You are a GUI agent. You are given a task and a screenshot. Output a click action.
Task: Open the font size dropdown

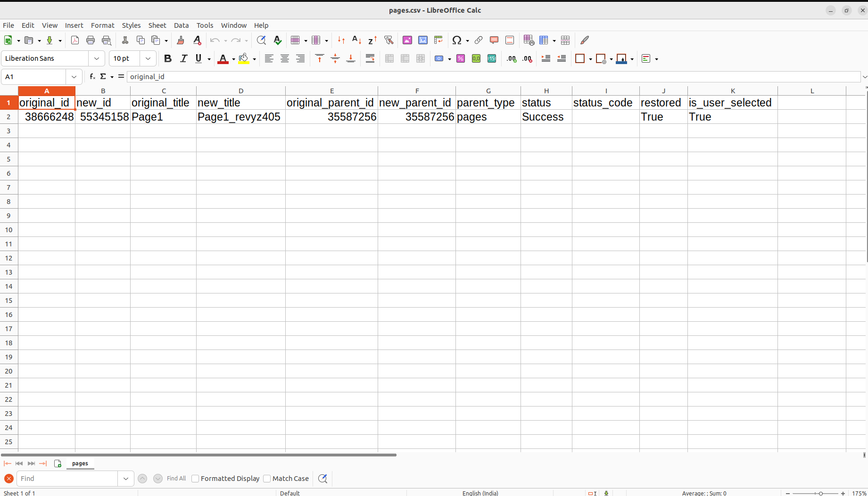tap(148, 58)
